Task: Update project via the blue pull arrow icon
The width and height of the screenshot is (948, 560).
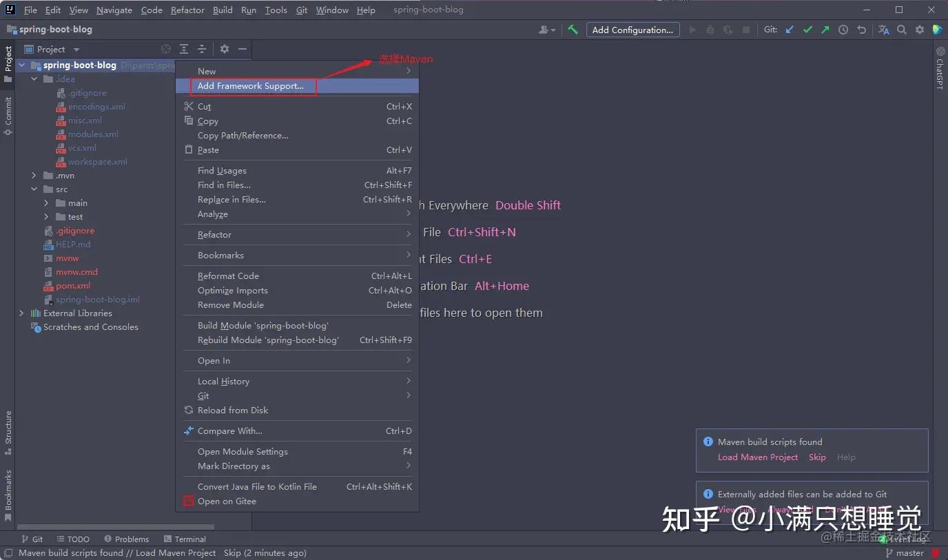Action: 789,30
